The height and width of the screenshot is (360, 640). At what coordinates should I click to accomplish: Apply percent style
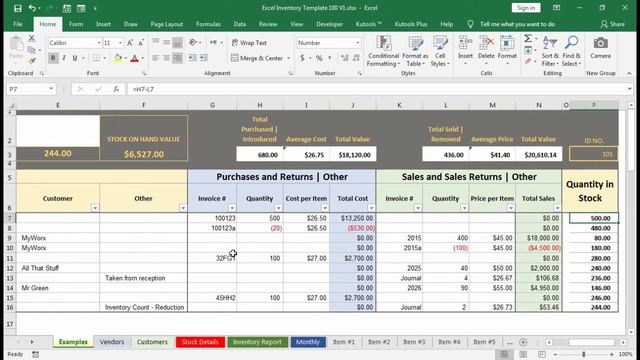[319, 58]
